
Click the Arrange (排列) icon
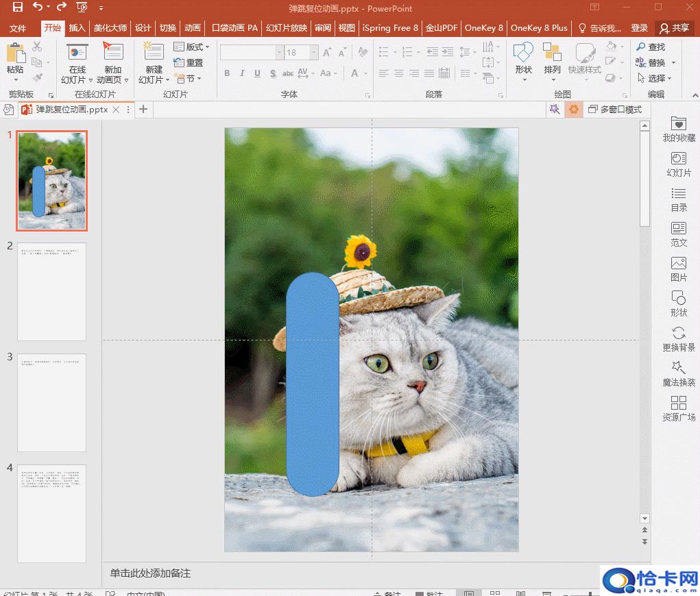coord(552,53)
